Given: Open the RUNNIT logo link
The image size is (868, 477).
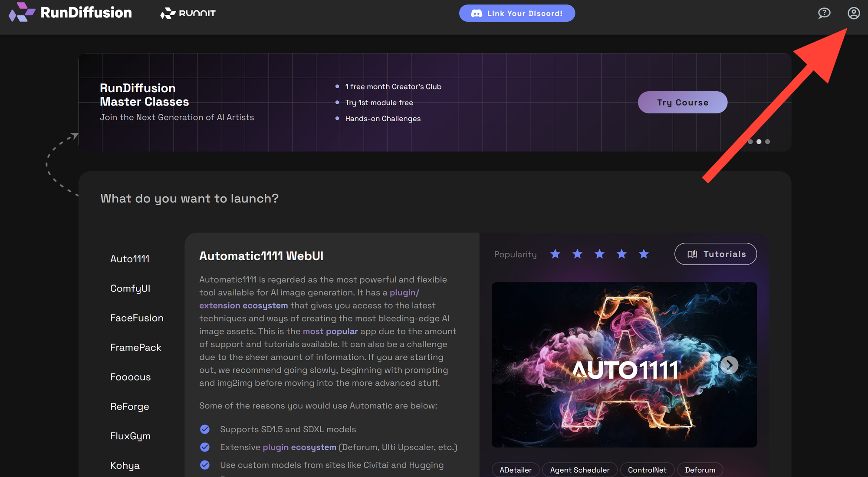Looking at the screenshot, I should (187, 13).
